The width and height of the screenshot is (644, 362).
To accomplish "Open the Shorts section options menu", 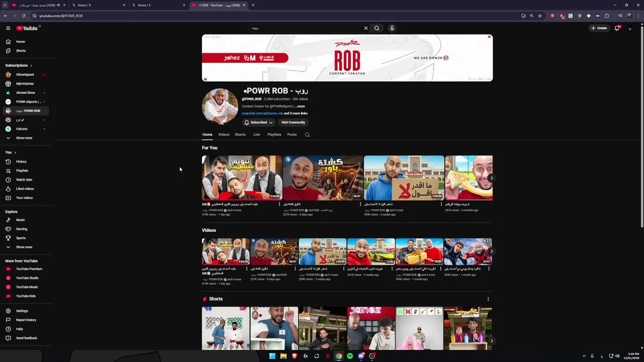I will pyautogui.click(x=488, y=299).
